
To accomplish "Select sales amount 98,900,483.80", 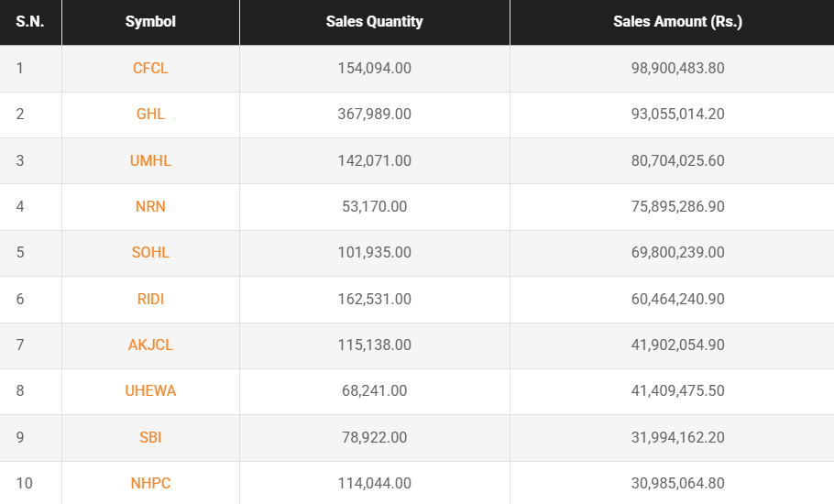I will (x=677, y=68).
